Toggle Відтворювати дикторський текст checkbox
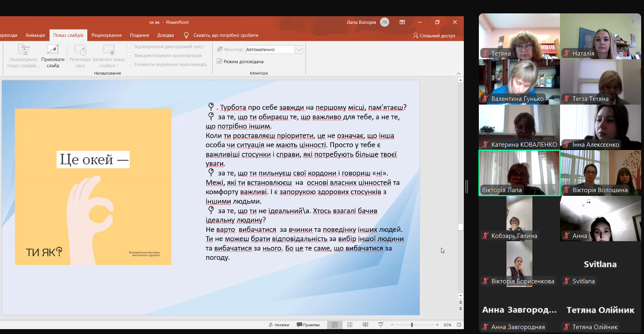 pos(130,47)
